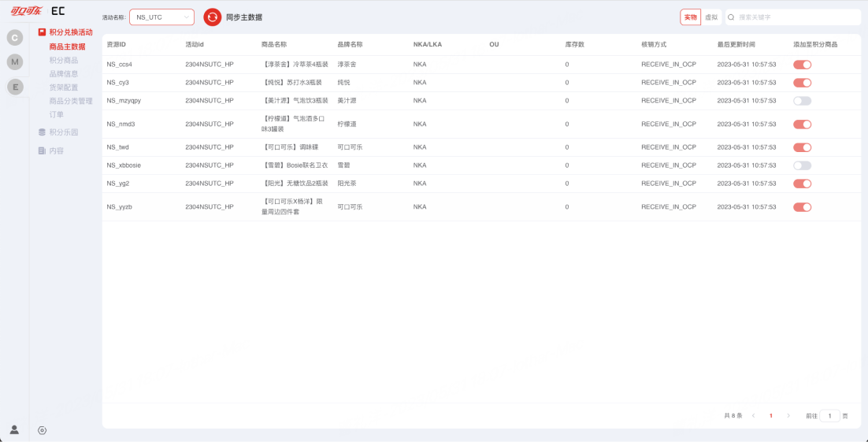Click the 商品名称 column header
This screenshot has width=868, height=442.
click(274, 44)
